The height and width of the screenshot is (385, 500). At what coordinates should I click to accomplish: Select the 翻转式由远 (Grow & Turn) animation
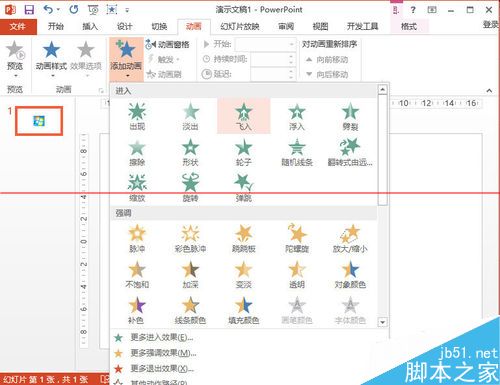(350, 152)
